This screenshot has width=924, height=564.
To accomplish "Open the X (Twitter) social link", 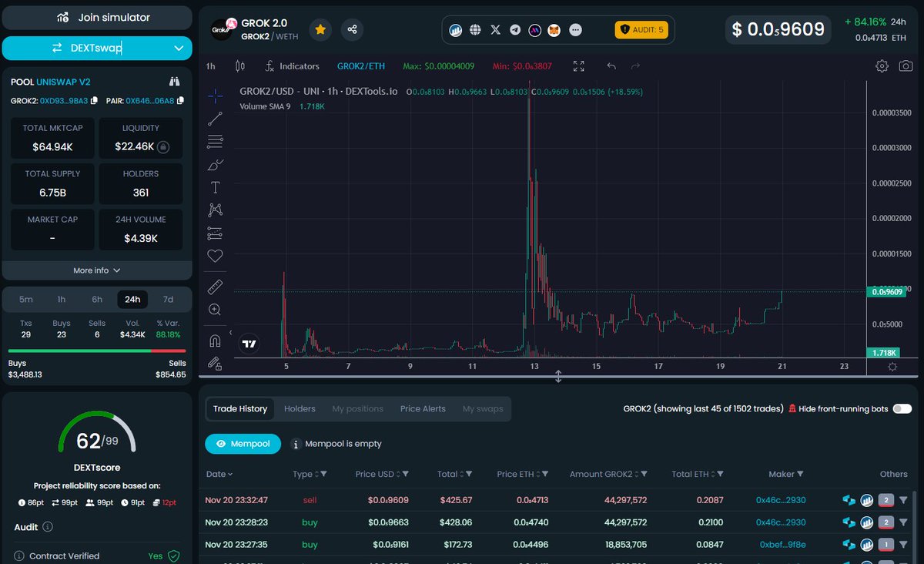I will [x=495, y=30].
